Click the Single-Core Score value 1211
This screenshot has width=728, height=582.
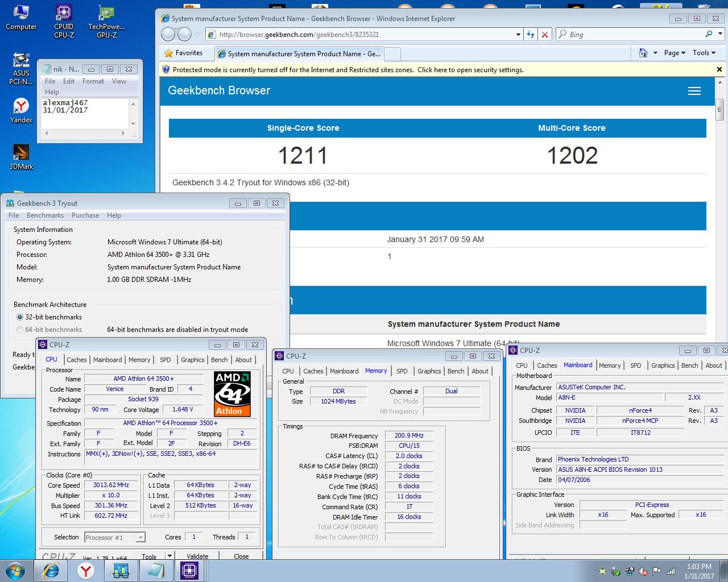[x=303, y=156]
